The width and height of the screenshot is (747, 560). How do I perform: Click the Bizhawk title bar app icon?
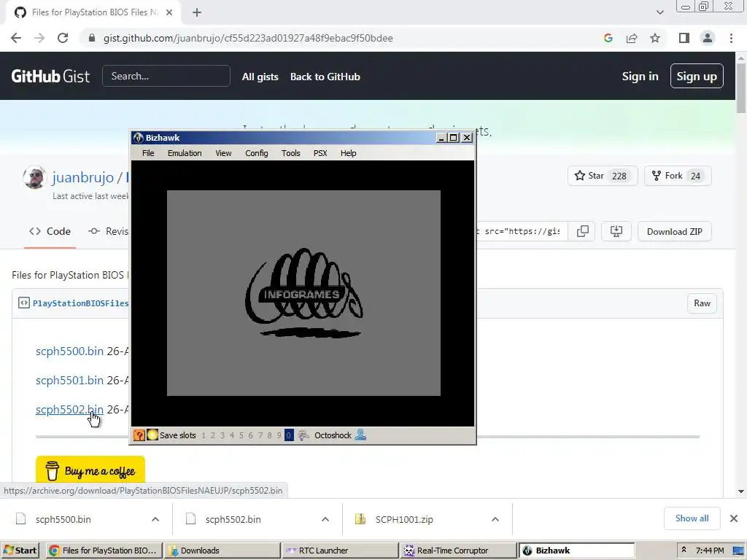[x=138, y=138]
